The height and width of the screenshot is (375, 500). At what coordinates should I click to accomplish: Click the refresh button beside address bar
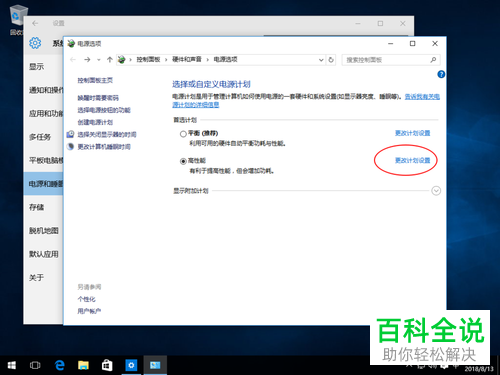(331, 60)
